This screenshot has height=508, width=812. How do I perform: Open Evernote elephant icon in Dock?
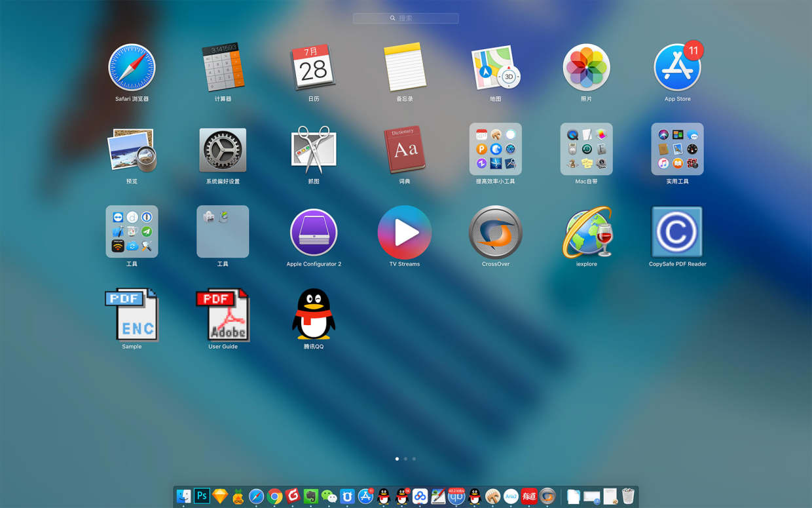[311, 496]
